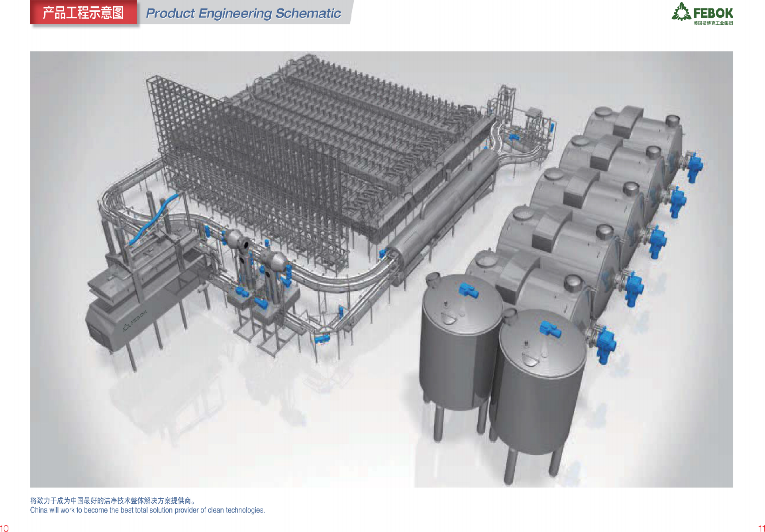Click the blue motor atop front-right tank
This screenshot has height=532, width=765.
550,330
